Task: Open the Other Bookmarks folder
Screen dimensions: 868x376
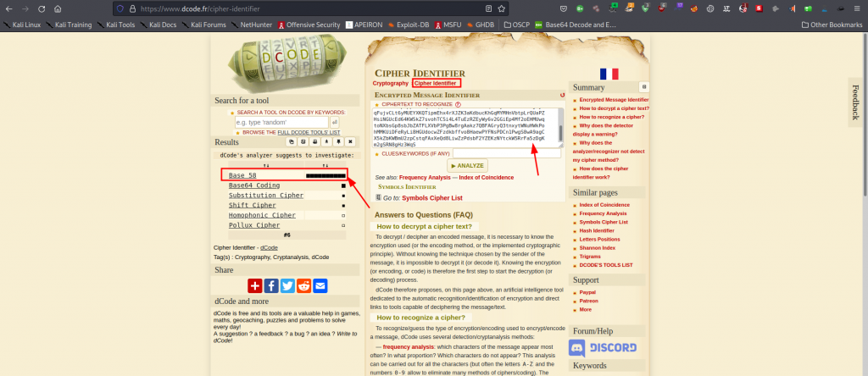Action: click(832, 25)
